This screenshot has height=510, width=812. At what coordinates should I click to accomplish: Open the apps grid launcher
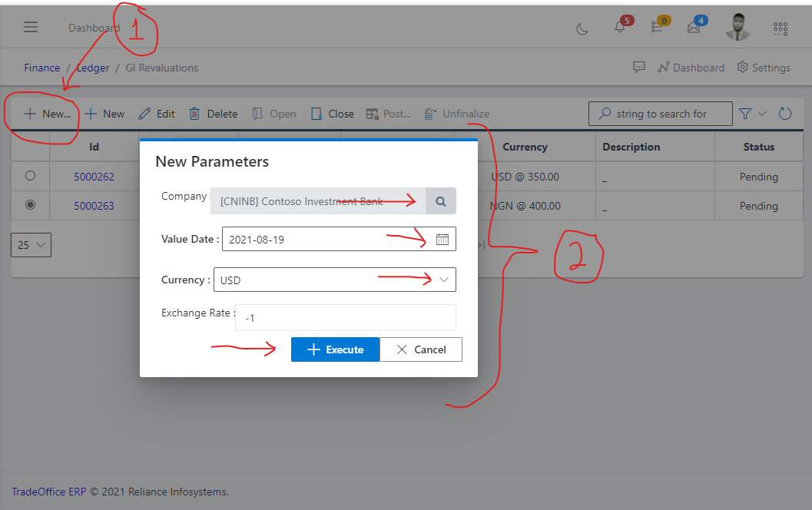click(781, 28)
